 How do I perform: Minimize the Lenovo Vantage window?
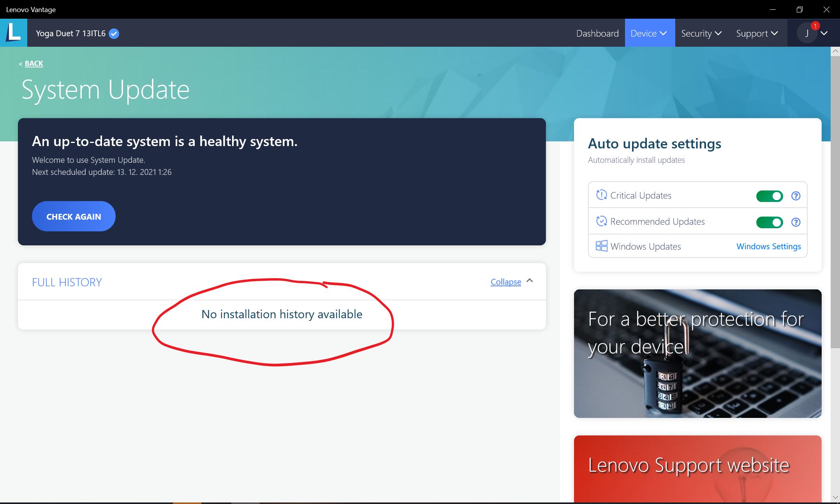(x=773, y=9)
